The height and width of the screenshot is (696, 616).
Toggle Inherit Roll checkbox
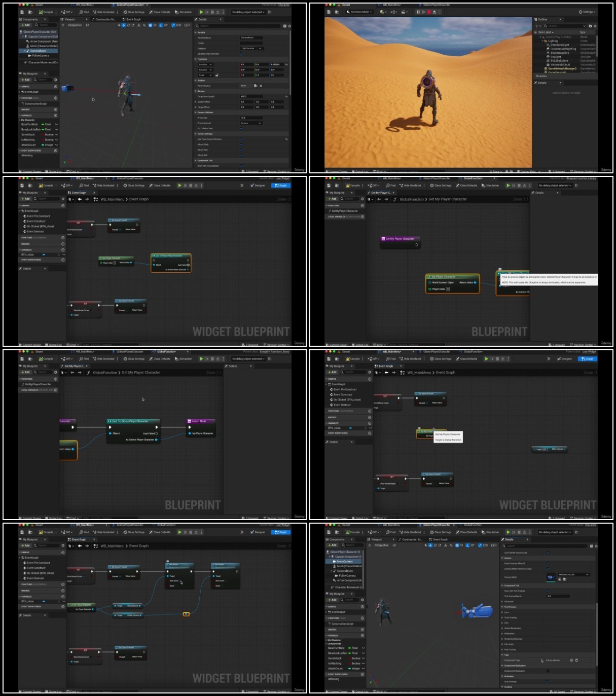[x=241, y=155]
